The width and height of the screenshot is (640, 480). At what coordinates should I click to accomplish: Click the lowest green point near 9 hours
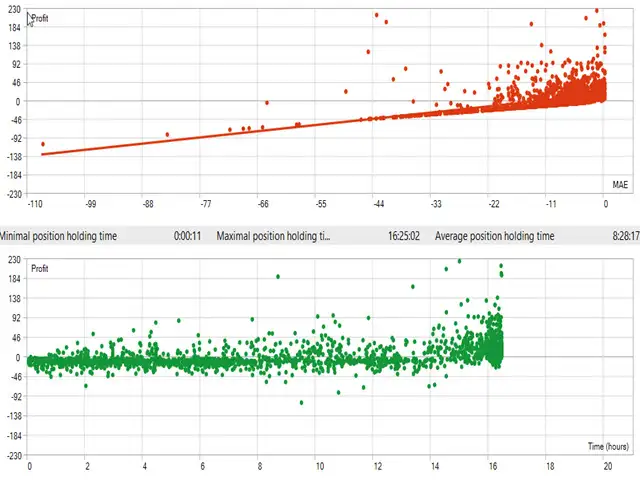(x=301, y=403)
